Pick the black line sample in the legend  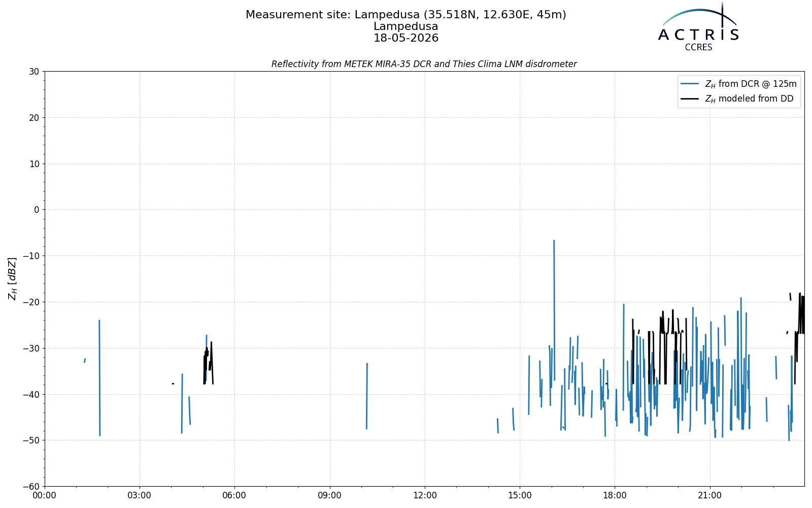[690, 99]
